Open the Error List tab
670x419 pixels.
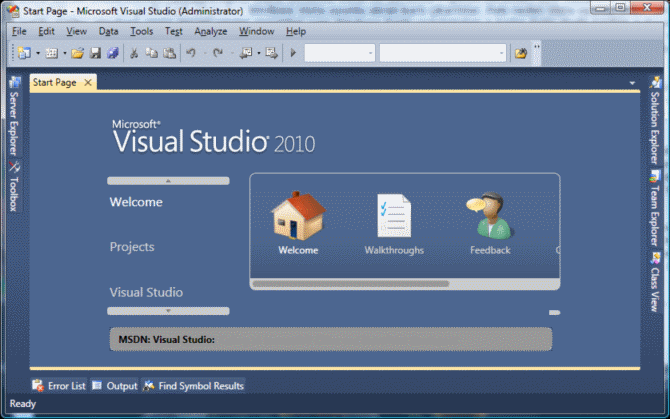tap(59, 386)
